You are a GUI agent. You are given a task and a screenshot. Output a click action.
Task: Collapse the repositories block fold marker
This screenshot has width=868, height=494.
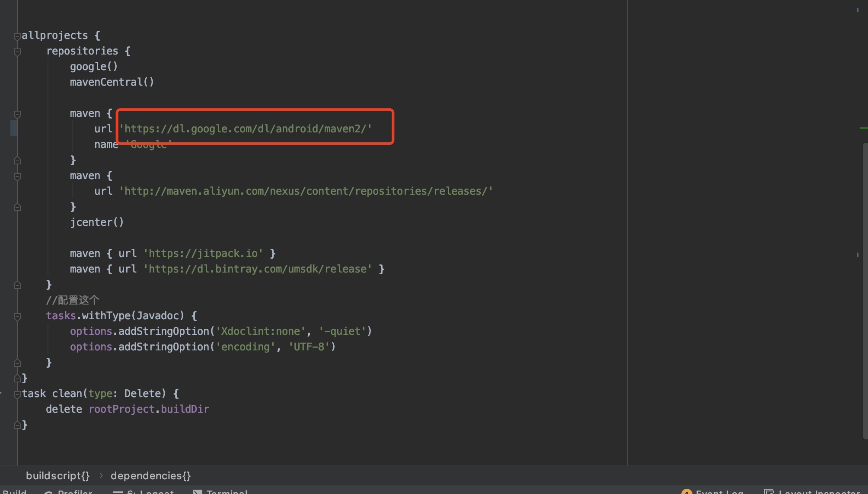[17, 52]
